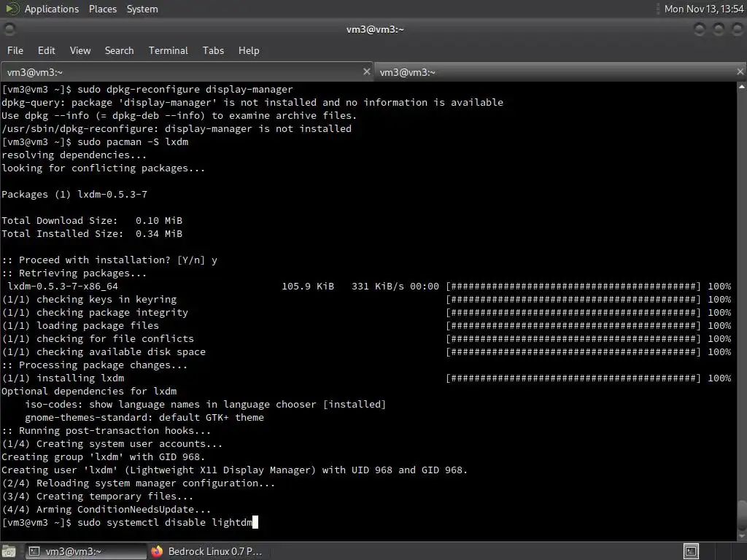Open the Tabs menu
Image resolution: width=747 pixels, height=560 pixels.
(x=213, y=50)
